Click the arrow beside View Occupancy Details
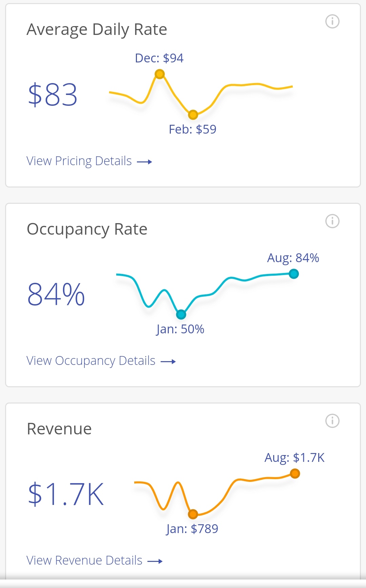The height and width of the screenshot is (588, 366). (x=168, y=362)
